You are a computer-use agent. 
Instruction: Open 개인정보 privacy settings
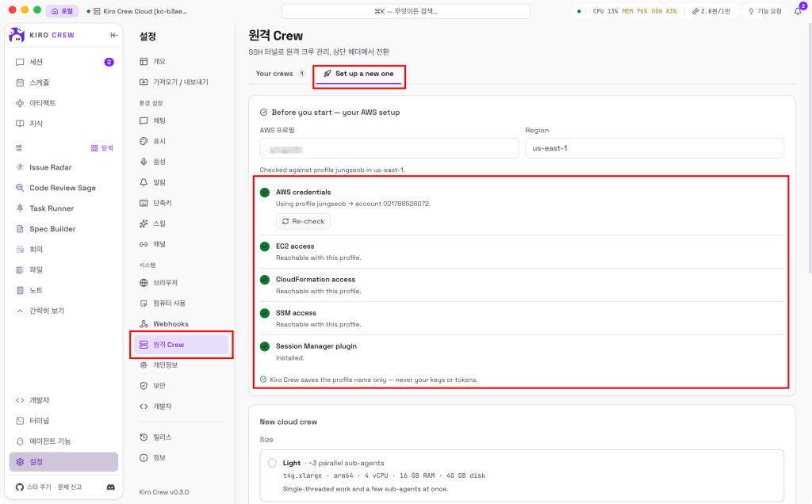181,365
